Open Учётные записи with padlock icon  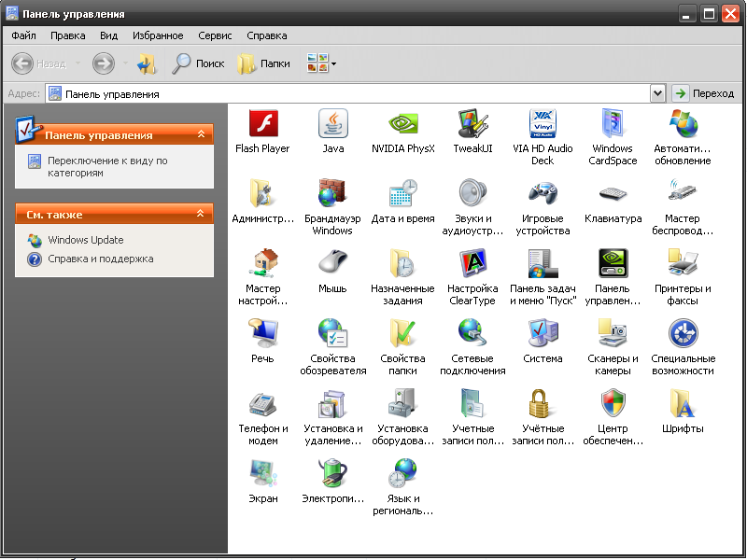pos(543,417)
